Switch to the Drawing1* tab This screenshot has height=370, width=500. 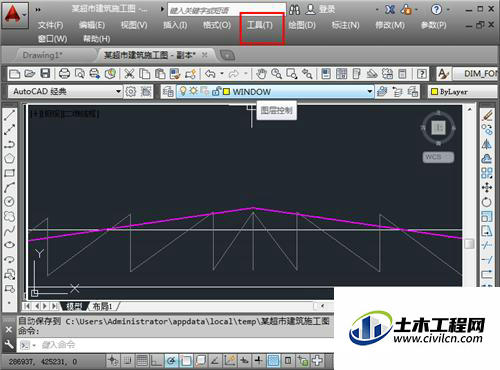[43, 55]
